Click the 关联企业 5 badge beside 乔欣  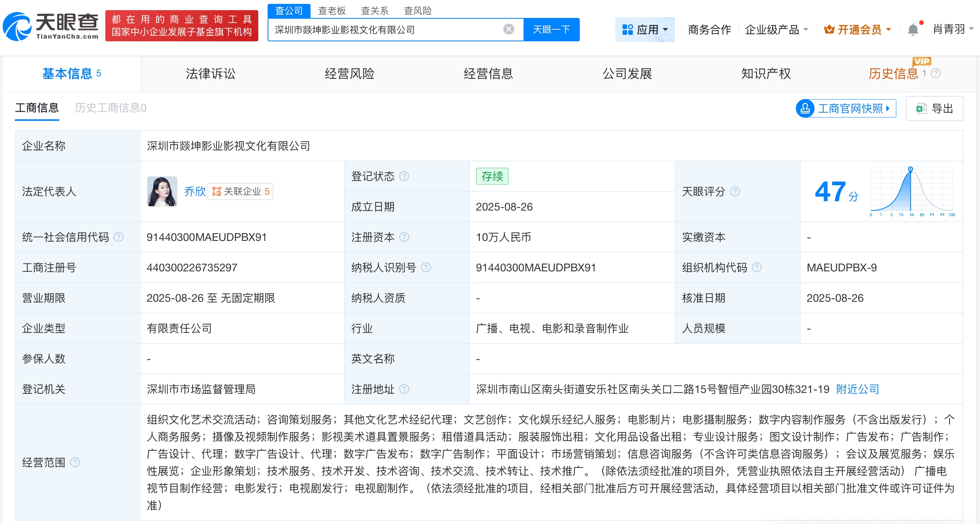(241, 191)
